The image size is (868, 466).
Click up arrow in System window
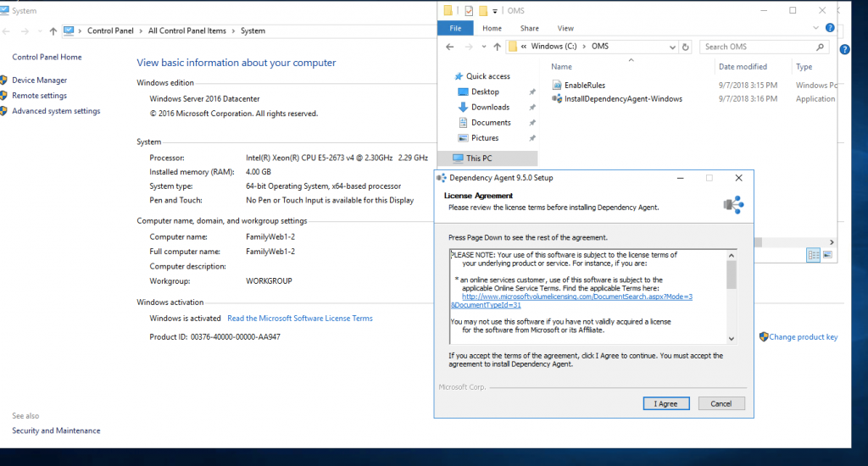pyautogui.click(x=53, y=31)
